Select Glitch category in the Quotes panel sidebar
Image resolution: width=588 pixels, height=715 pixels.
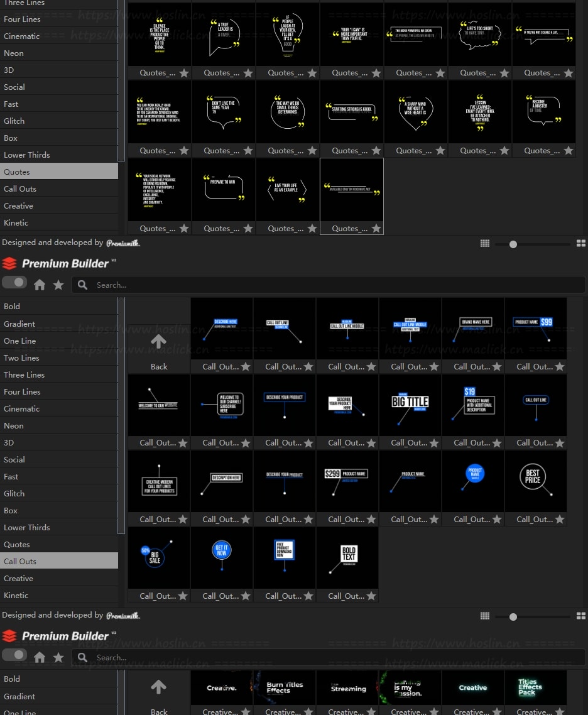(59, 121)
